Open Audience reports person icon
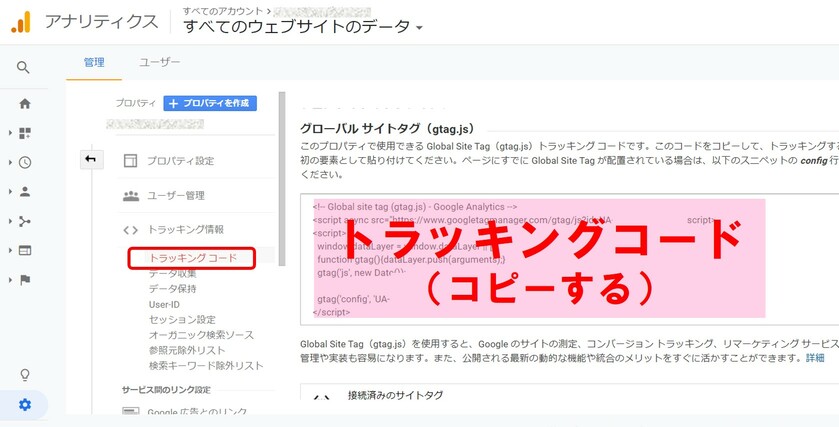This screenshot has height=427, width=839. [24, 191]
